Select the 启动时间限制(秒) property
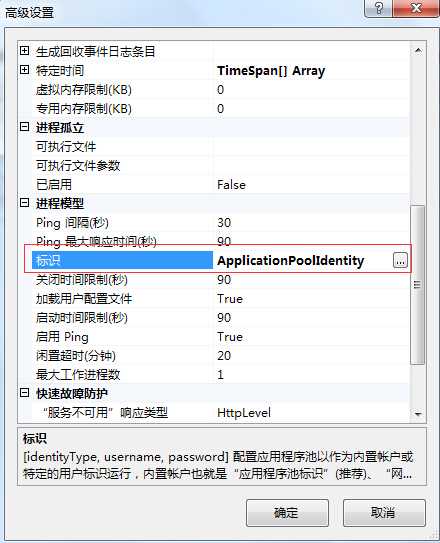 point(82,318)
